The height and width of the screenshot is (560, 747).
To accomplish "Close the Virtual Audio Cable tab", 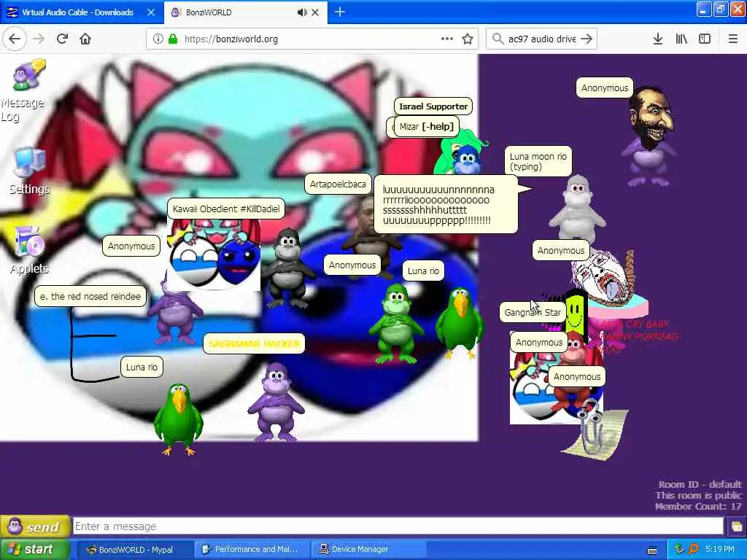I will click(x=151, y=12).
